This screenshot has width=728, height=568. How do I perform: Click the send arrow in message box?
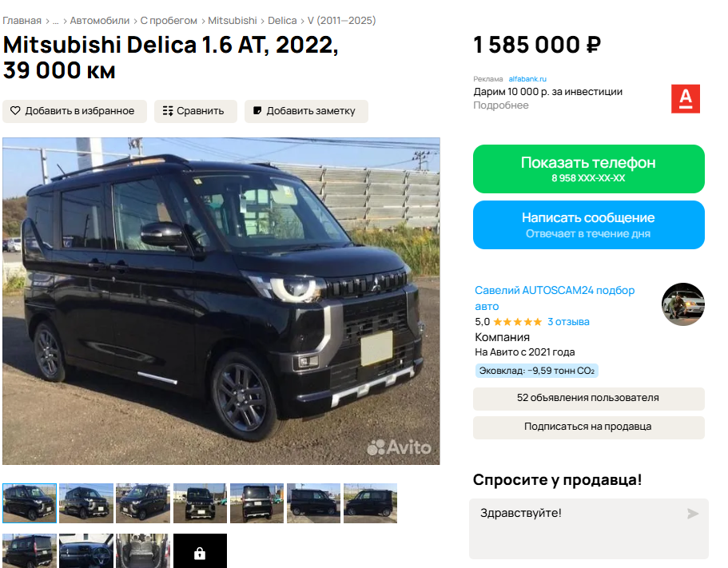point(693,513)
